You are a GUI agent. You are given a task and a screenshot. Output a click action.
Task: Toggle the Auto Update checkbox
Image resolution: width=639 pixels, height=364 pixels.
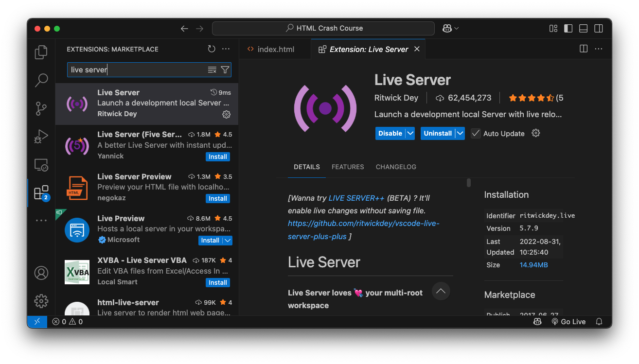(x=476, y=134)
